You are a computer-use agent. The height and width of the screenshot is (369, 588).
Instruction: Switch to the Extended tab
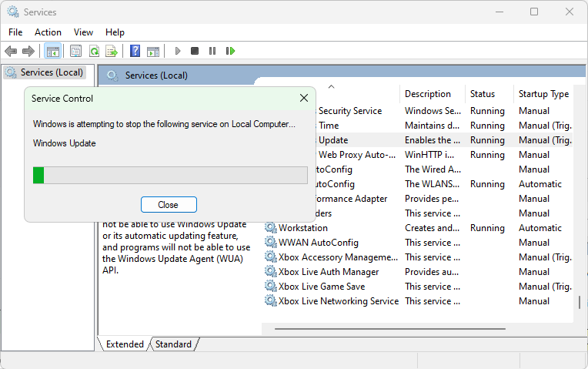[x=125, y=344]
